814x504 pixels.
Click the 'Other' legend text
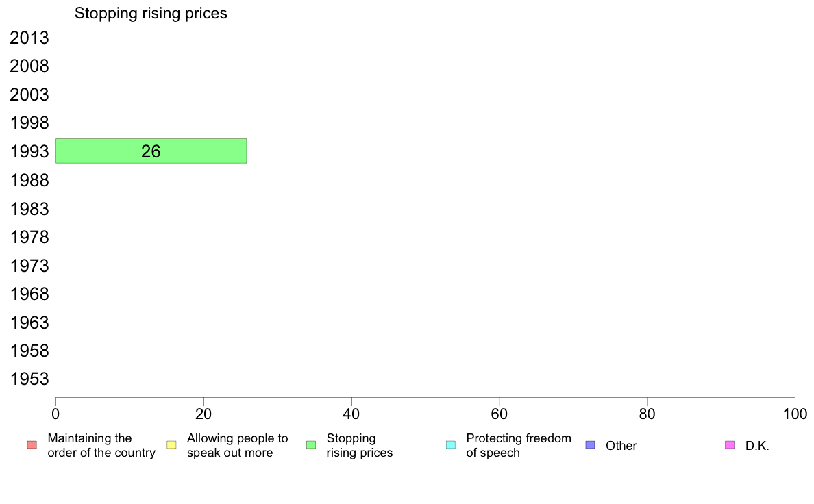click(621, 446)
